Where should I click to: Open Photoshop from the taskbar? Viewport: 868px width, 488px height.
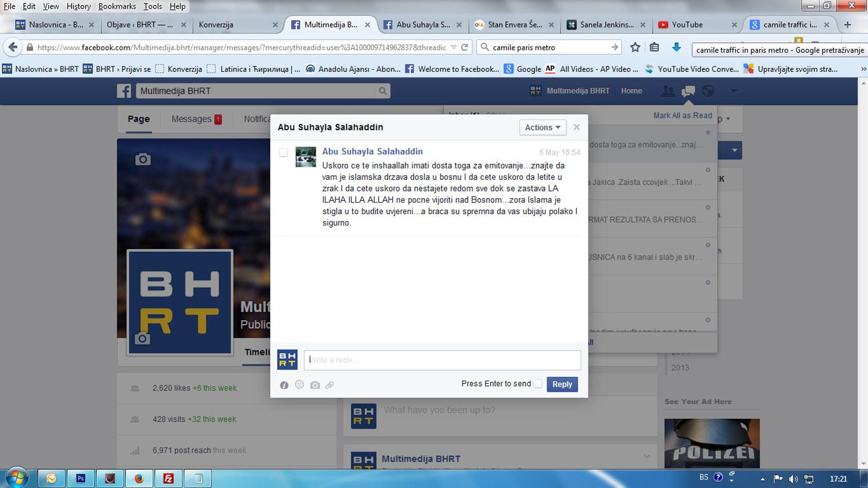[80, 478]
